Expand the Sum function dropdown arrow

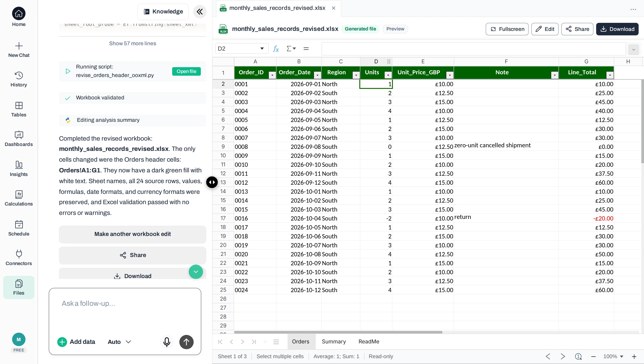tap(294, 49)
